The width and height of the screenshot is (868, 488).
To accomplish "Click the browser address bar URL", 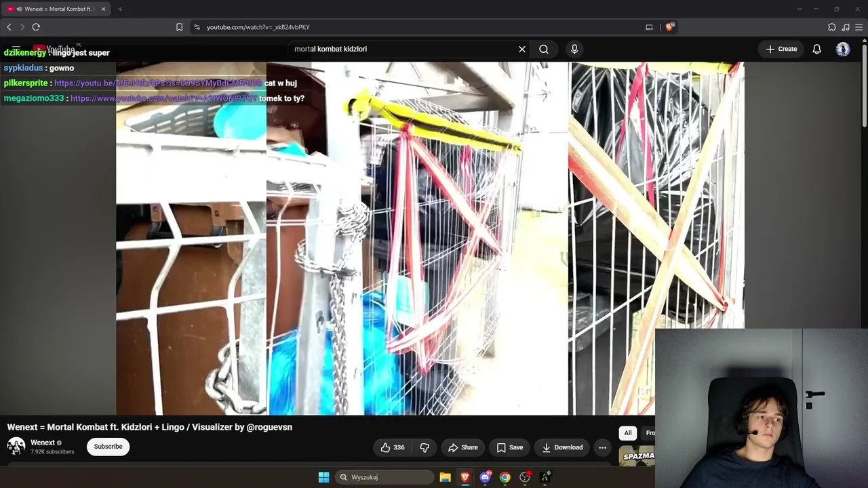I will (258, 27).
